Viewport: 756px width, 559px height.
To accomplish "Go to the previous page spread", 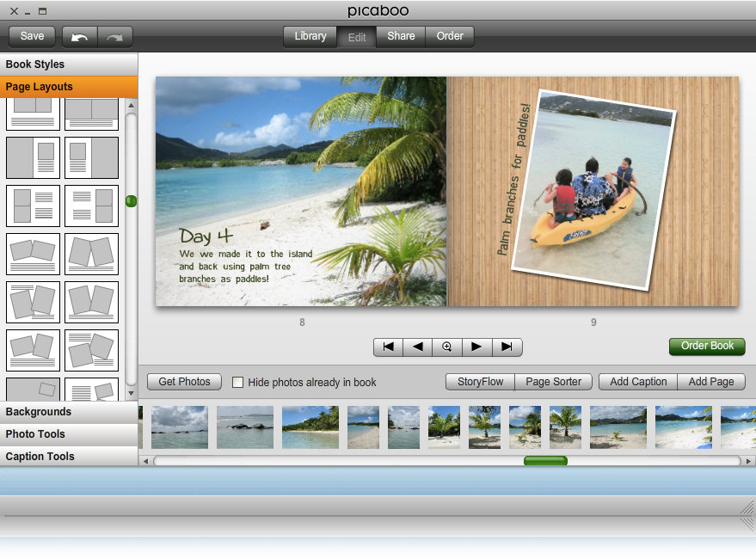I will coord(417,347).
